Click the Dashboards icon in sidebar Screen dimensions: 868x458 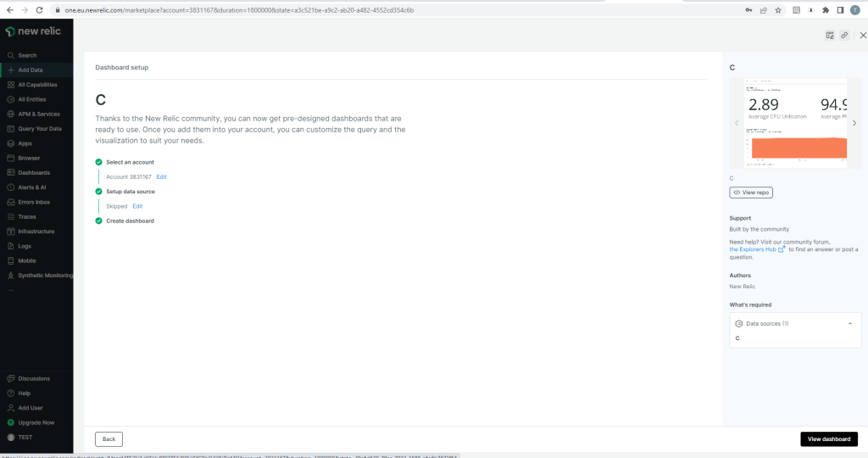tap(10, 173)
